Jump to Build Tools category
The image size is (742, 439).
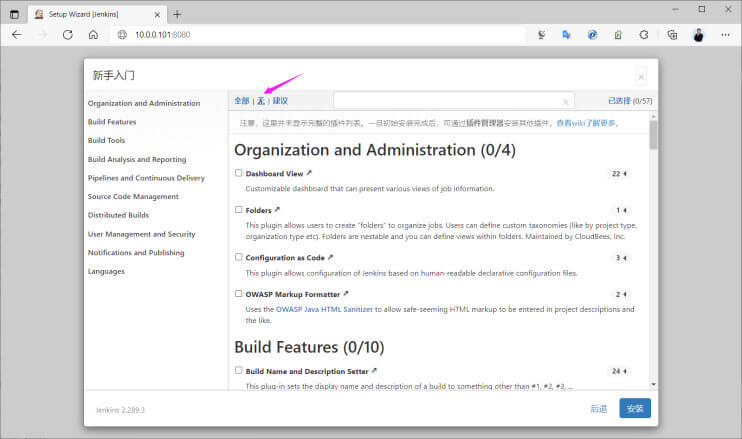(106, 140)
